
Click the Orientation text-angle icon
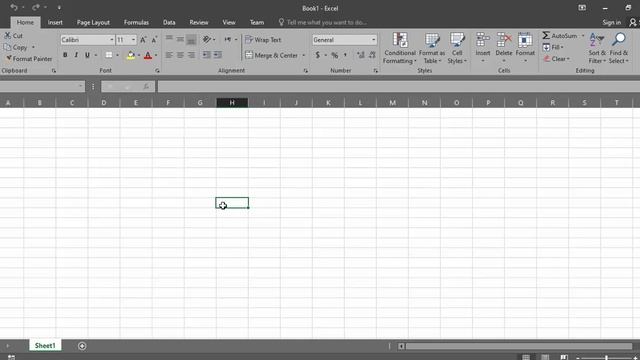(x=207, y=40)
